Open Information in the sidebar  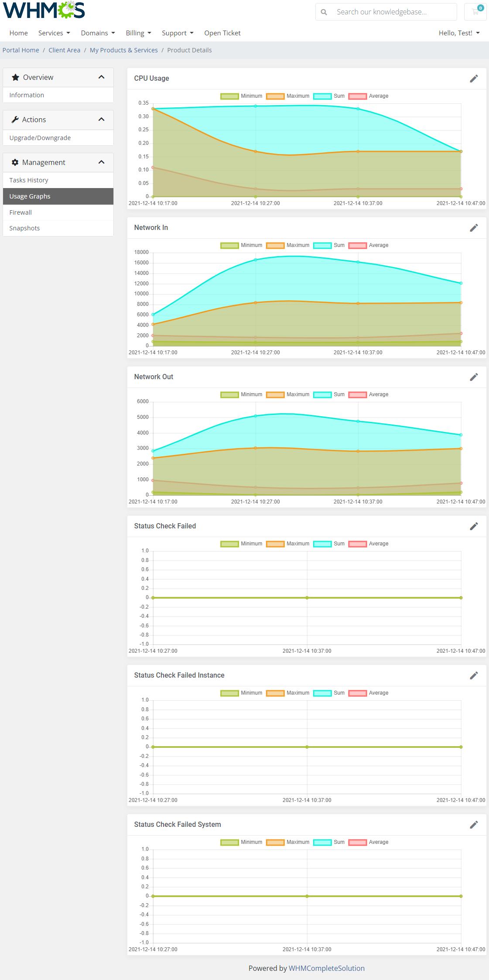(58, 95)
